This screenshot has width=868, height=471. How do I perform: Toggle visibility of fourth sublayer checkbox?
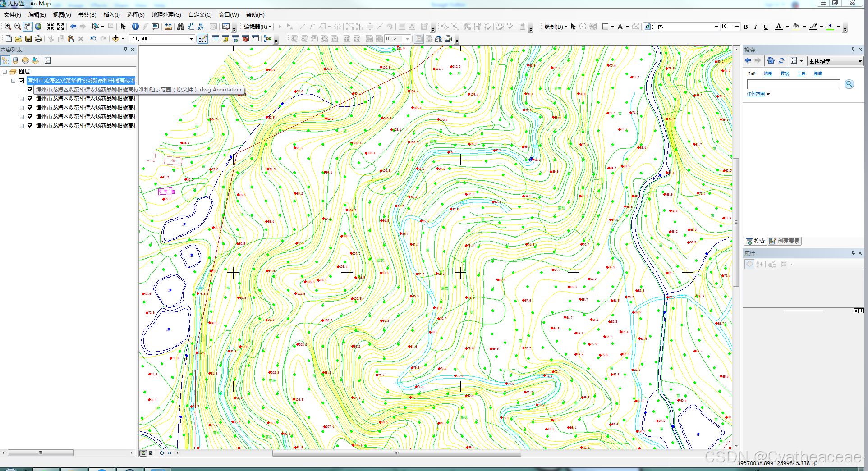point(30,117)
